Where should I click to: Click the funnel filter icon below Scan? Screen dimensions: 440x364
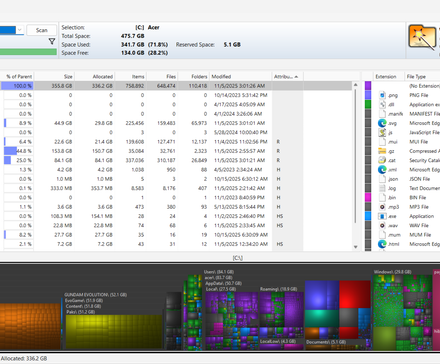(52, 41)
